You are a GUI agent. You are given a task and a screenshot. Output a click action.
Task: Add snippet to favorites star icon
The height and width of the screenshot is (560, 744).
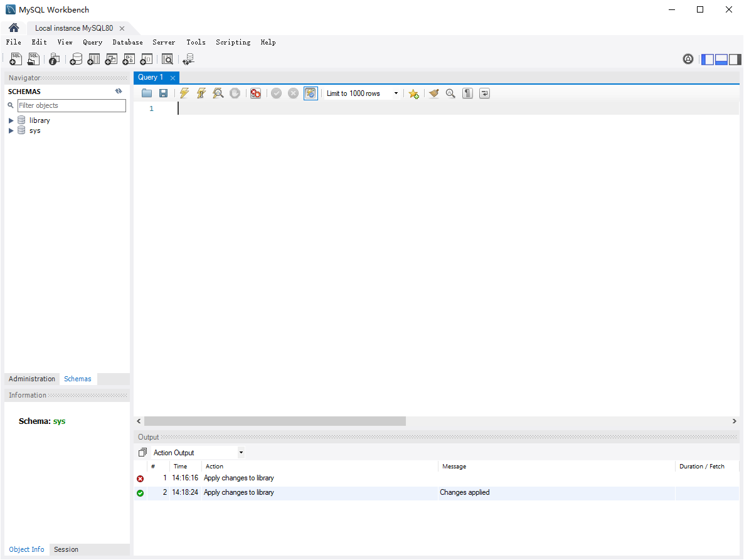(414, 93)
